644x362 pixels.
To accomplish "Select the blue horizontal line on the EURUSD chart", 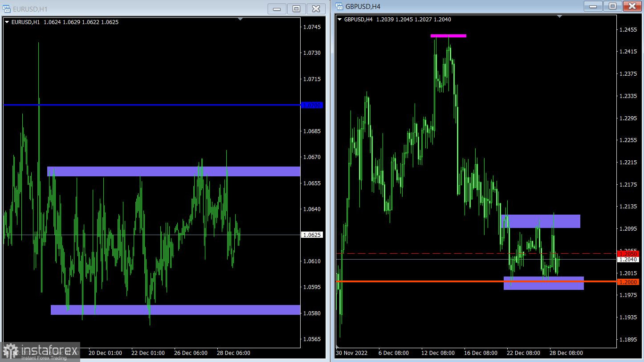I will tap(151, 105).
